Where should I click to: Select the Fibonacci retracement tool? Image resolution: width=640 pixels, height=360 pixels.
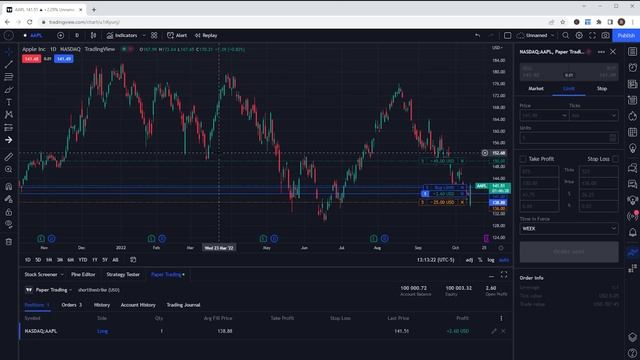point(9,77)
